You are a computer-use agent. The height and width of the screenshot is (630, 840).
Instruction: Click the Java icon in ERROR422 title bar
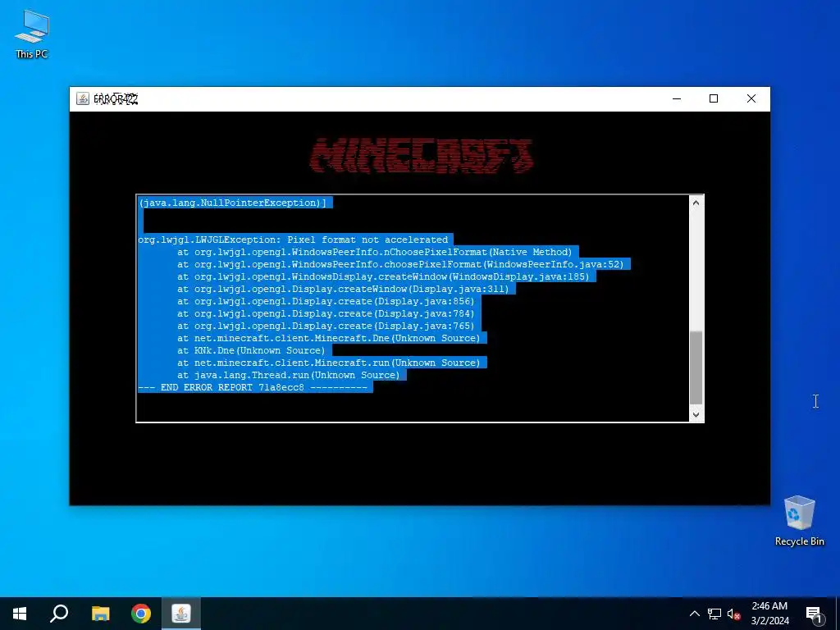click(83, 98)
